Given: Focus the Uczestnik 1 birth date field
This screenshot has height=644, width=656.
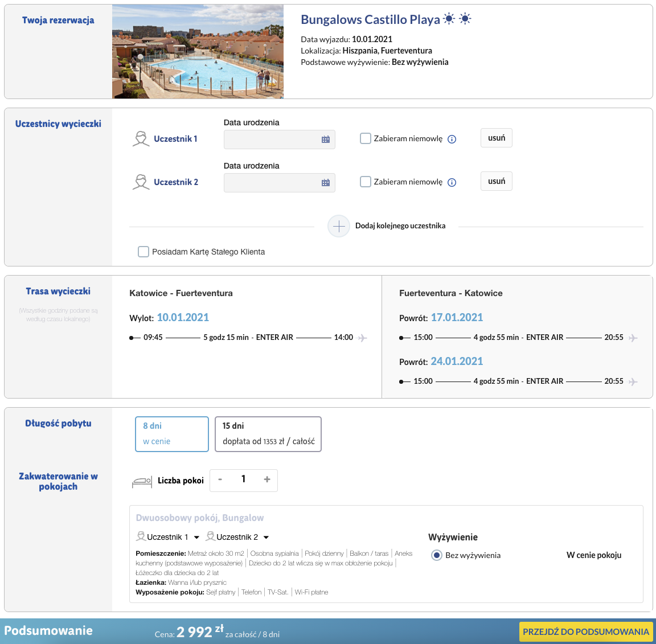Looking at the screenshot, I should point(280,140).
